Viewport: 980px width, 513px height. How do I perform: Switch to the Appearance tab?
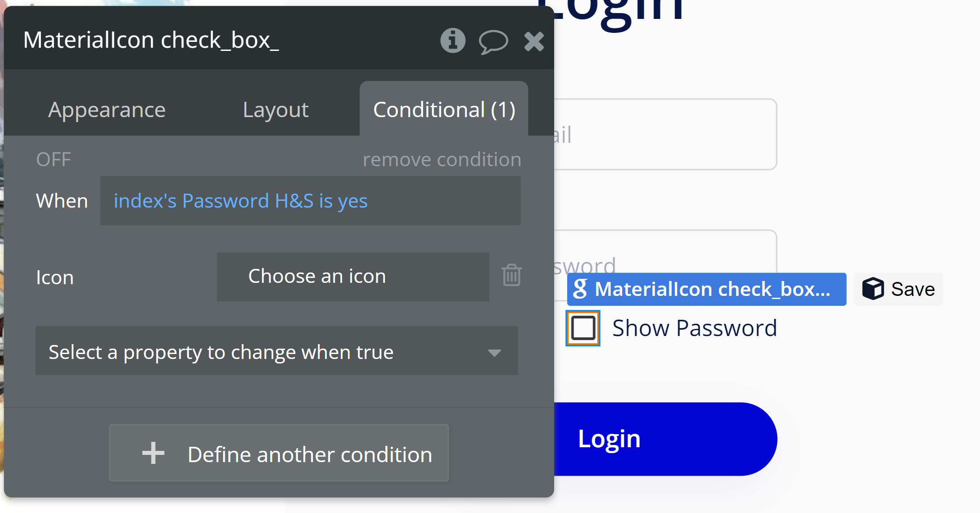tap(107, 110)
